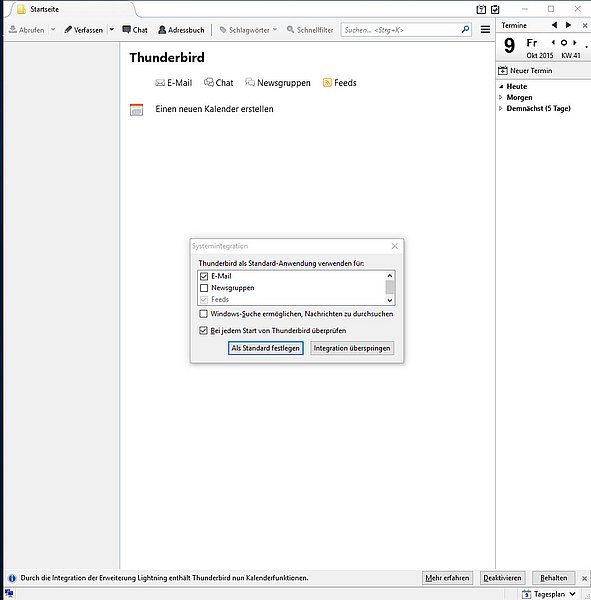
Task: Click Einen neuen Kalender erstellen
Action: (214, 109)
